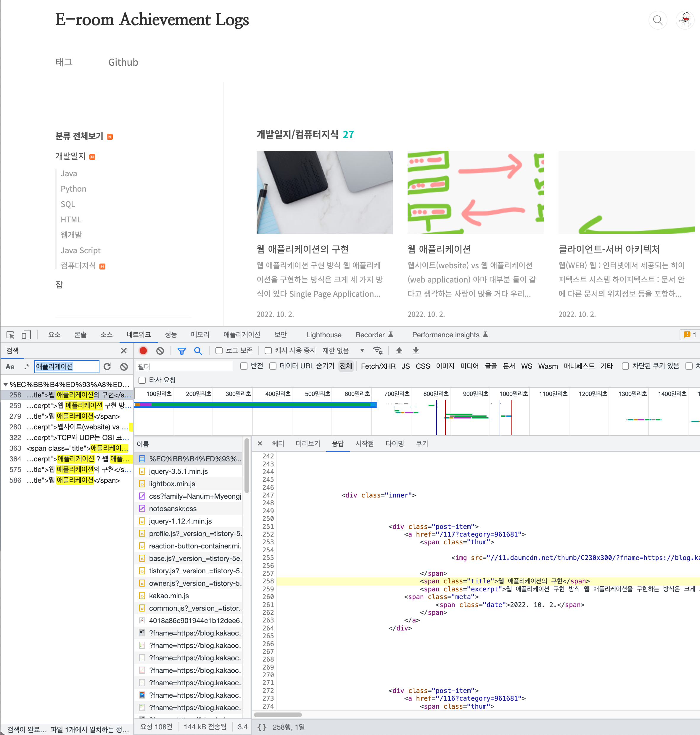Stop recording network log red button
700x735 pixels.
(143, 351)
